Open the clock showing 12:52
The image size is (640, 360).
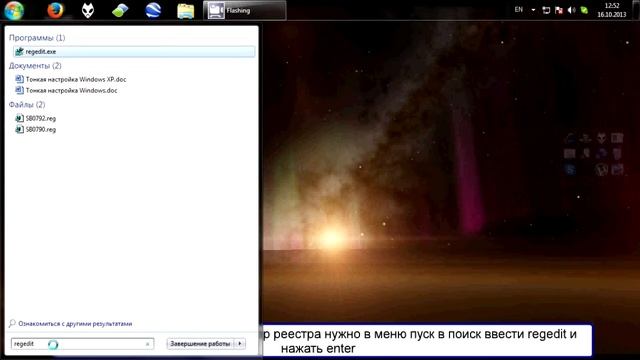pos(611,10)
